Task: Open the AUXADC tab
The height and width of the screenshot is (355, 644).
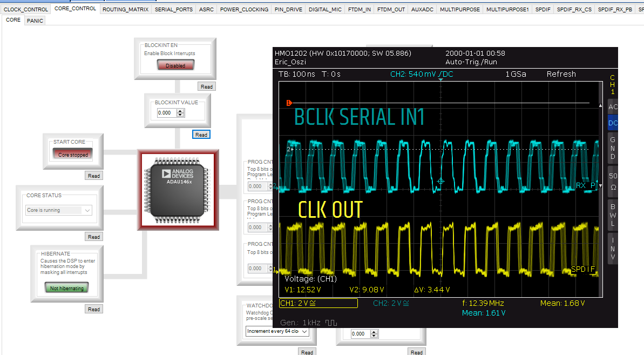Action: tap(422, 9)
